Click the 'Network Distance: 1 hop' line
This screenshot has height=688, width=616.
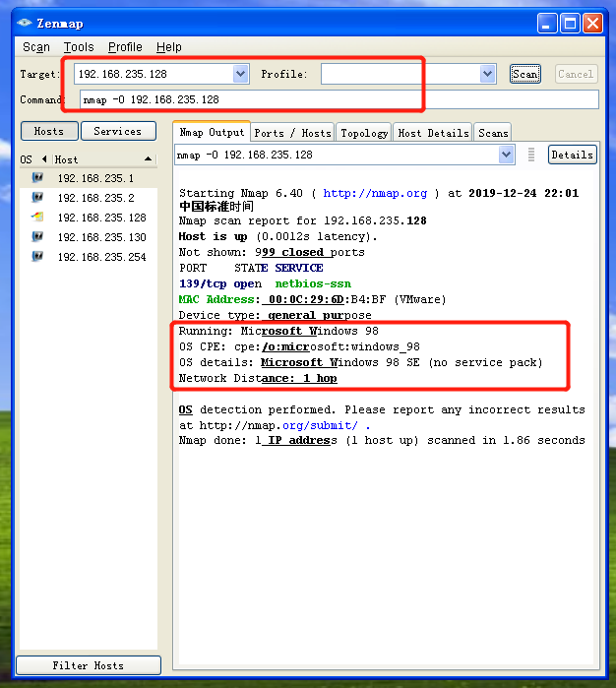click(258, 378)
